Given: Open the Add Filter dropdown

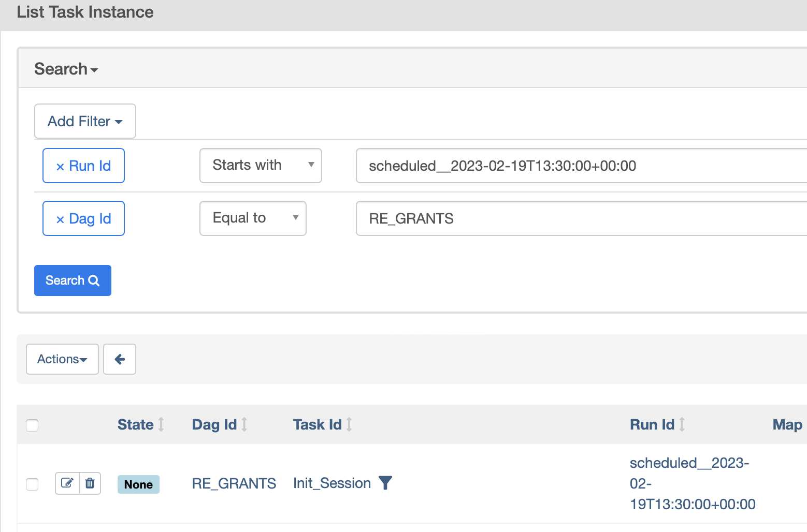Looking at the screenshot, I should 85,121.
